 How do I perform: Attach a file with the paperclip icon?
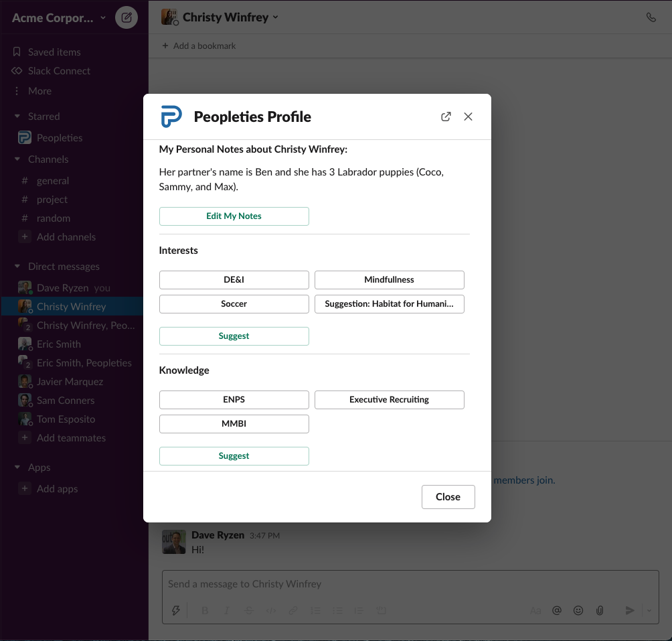pyautogui.click(x=600, y=610)
